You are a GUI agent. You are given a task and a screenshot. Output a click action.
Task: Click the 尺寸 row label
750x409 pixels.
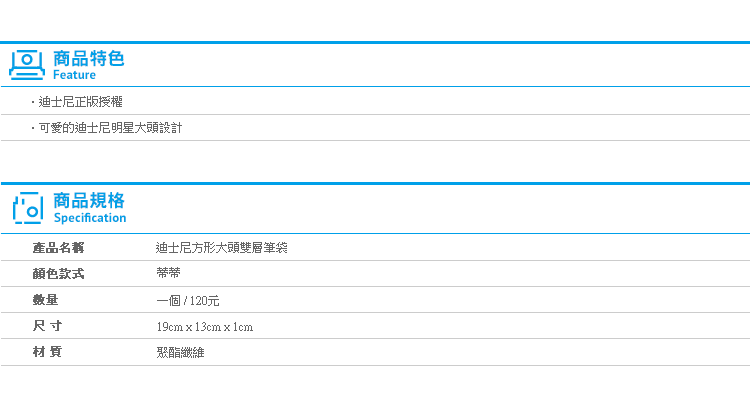(x=47, y=326)
